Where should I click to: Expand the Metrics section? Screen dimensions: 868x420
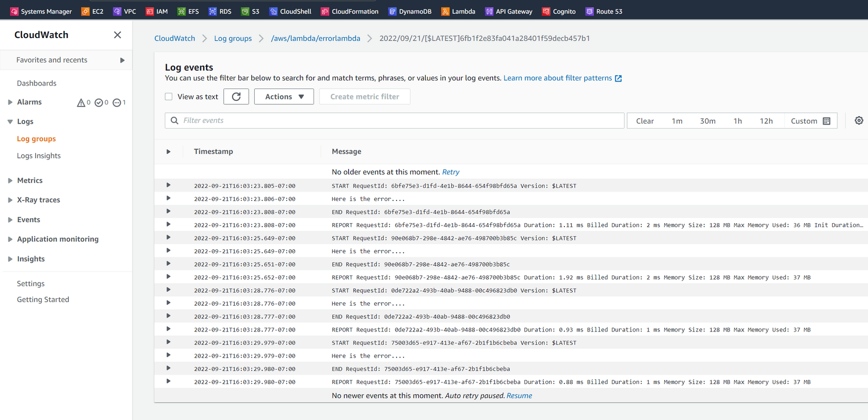(10, 181)
